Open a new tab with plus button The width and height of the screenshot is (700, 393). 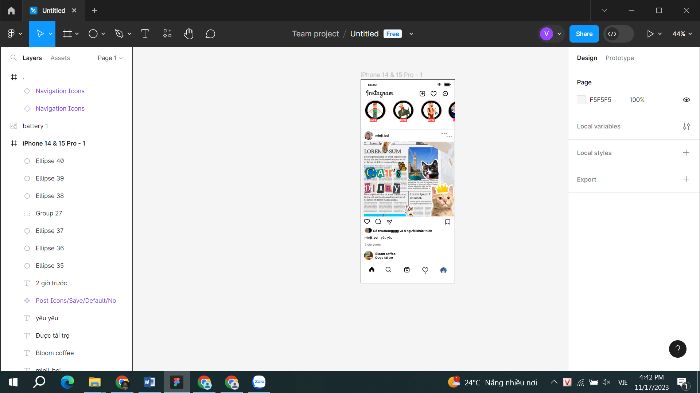[94, 10]
